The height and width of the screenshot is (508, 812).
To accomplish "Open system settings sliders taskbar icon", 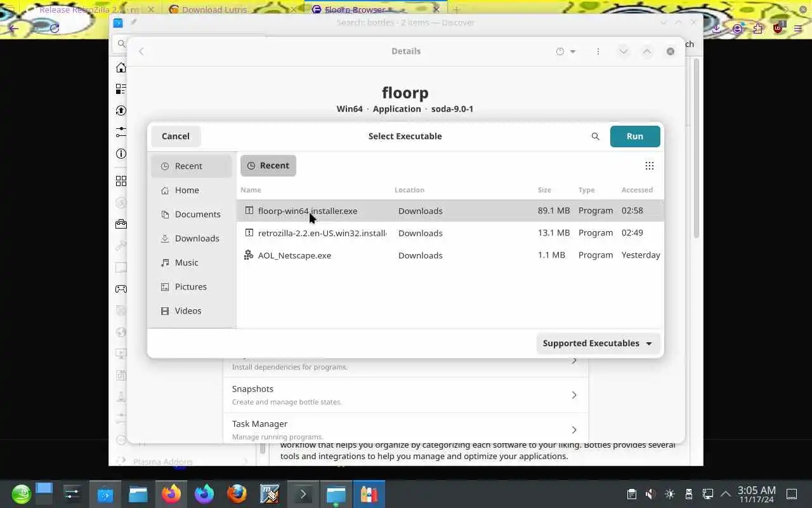I will point(72,494).
